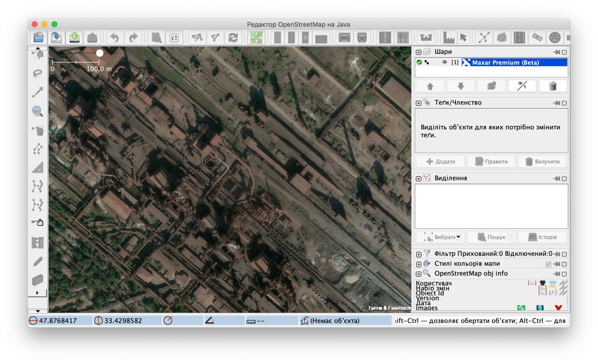Viewport: 598px width, 364px height.
Task: Select the improve way accuracy hand tool
Action: (x=37, y=223)
